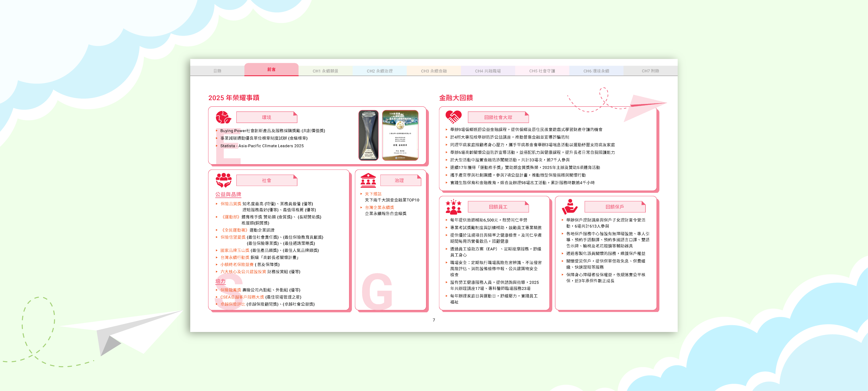This screenshot has height=391, width=868.
Task: Click the 回饋社會大眾 label
Action: (498, 117)
